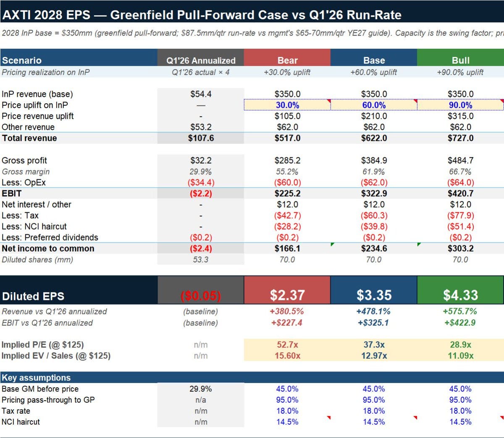The height and width of the screenshot is (438, 504).
Task: Select Base implied P/E 37.3x
Action: [374, 344]
